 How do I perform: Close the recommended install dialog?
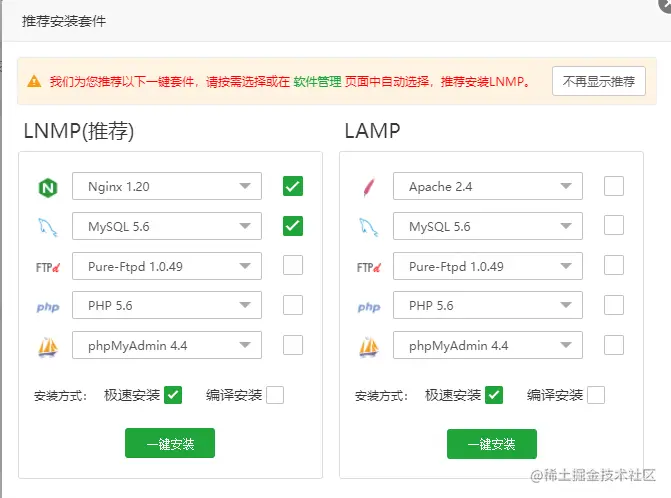(x=665, y=4)
